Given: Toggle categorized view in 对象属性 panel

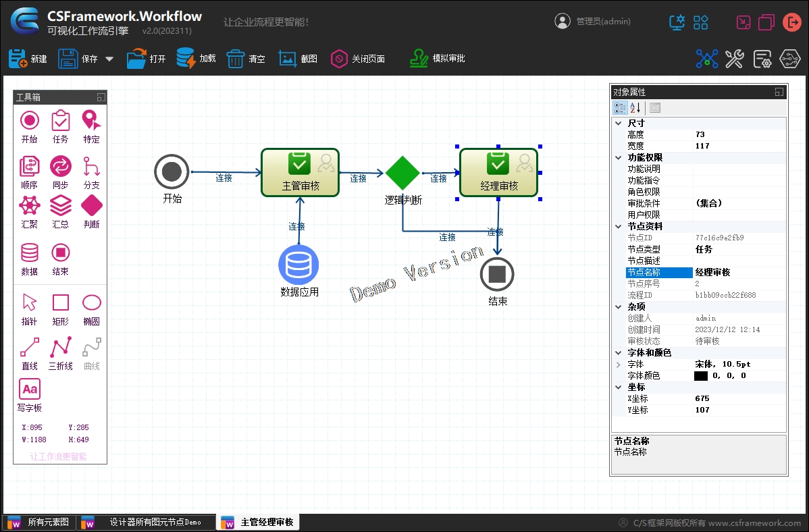Looking at the screenshot, I should (621, 107).
